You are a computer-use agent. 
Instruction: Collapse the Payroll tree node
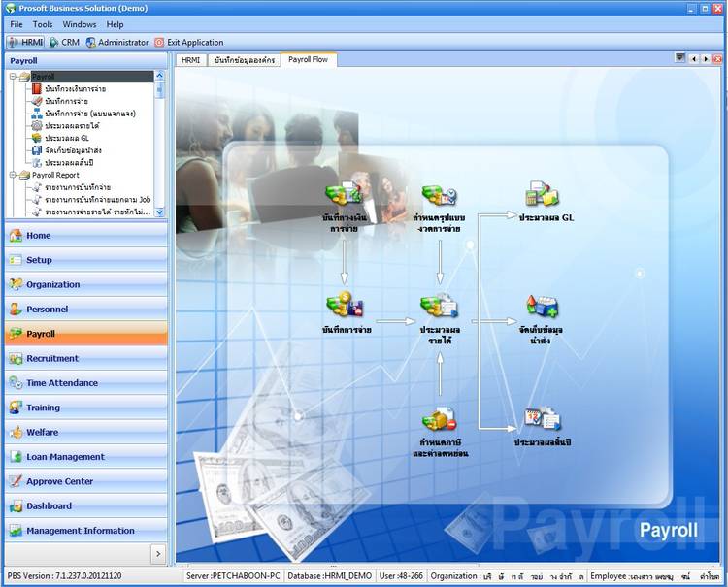tap(12, 76)
